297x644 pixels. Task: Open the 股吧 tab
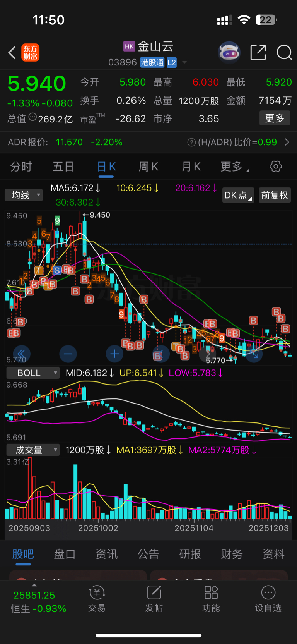tap(23, 554)
